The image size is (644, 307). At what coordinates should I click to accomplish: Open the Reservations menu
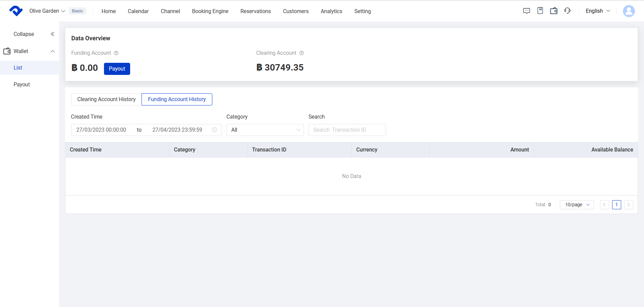point(255,11)
